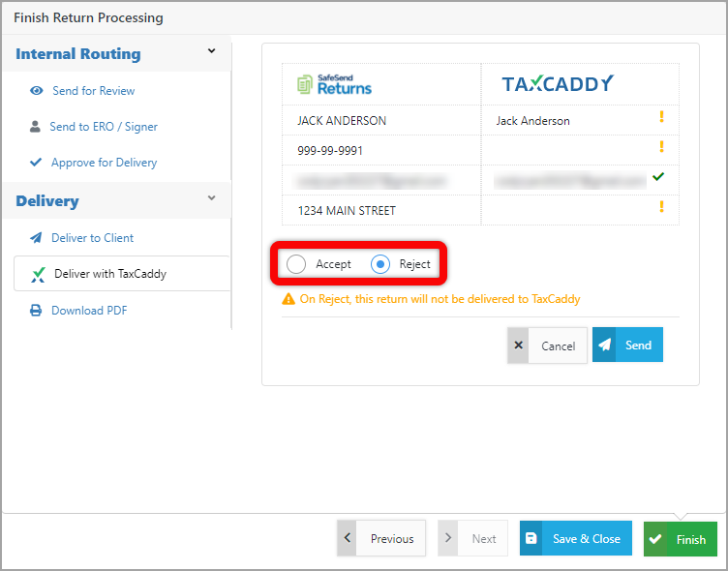The height and width of the screenshot is (571, 728).
Task: Open the Send for Review option
Action: tap(94, 91)
